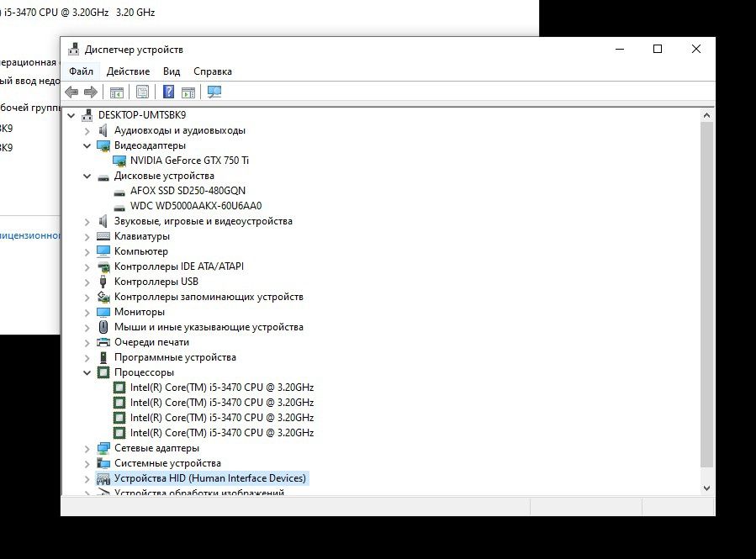Click the blue license link in System window
Screen dimensions: 756x559
point(30,235)
